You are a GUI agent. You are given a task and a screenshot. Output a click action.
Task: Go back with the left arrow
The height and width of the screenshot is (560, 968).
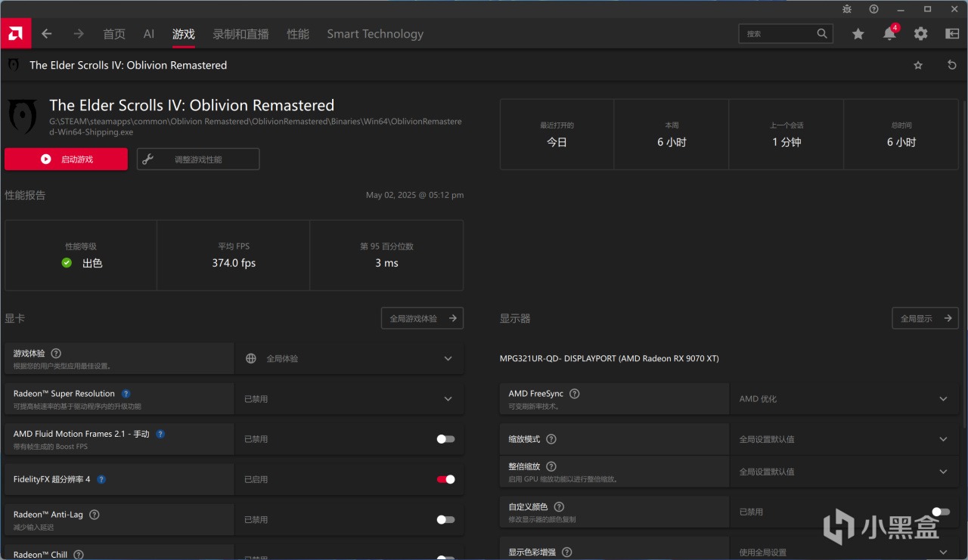[x=47, y=34]
